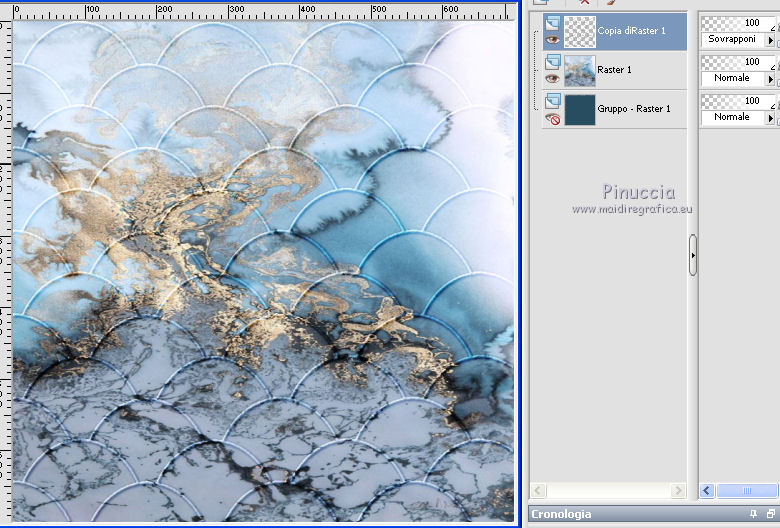The image size is (780, 528).
Task: Click the blend pane horizontal scrollbar thumb
Action: click(x=747, y=491)
